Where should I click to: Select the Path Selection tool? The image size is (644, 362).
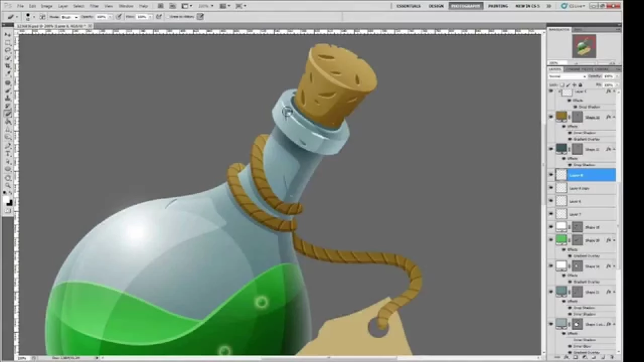[8, 161]
